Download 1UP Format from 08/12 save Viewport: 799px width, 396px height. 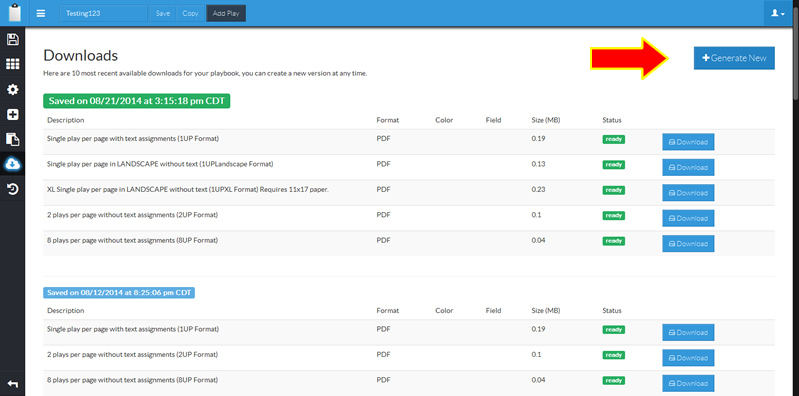tap(688, 332)
